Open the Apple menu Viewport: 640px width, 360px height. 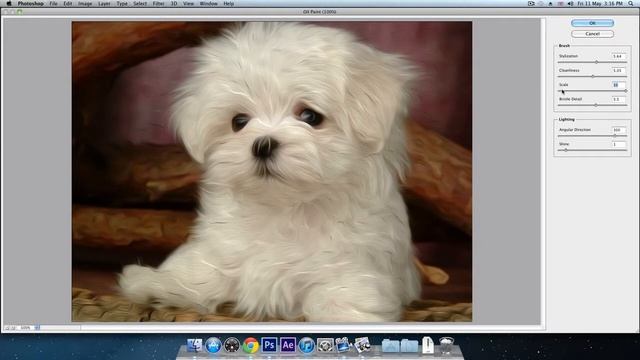pyautogui.click(x=9, y=4)
